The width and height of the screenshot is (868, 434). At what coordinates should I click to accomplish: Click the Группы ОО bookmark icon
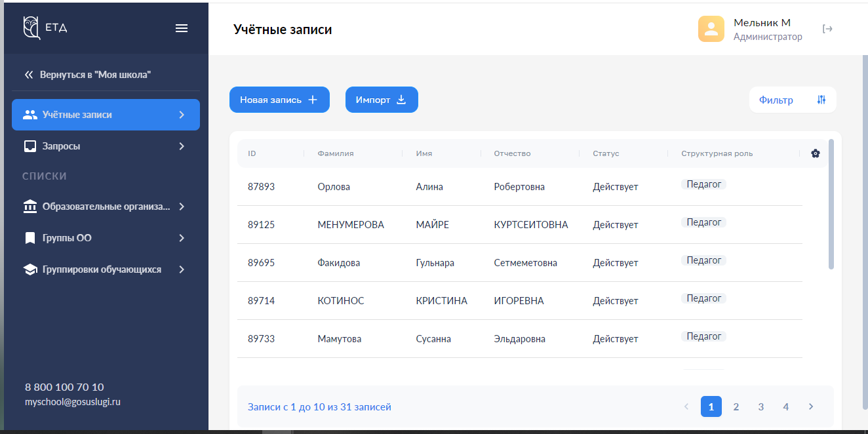(30, 238)
